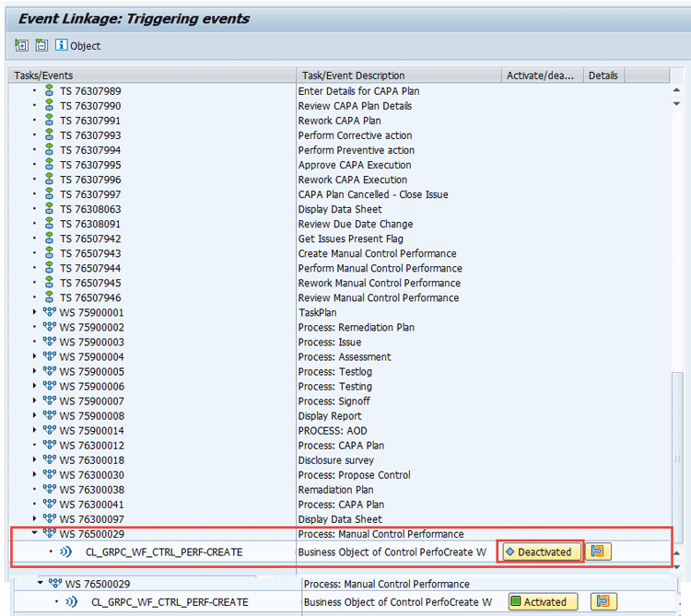The width and height of the screenshot is (691, 616).
Task: Click the details icon beside Deactivated
Action: click(x=601, y=552)
